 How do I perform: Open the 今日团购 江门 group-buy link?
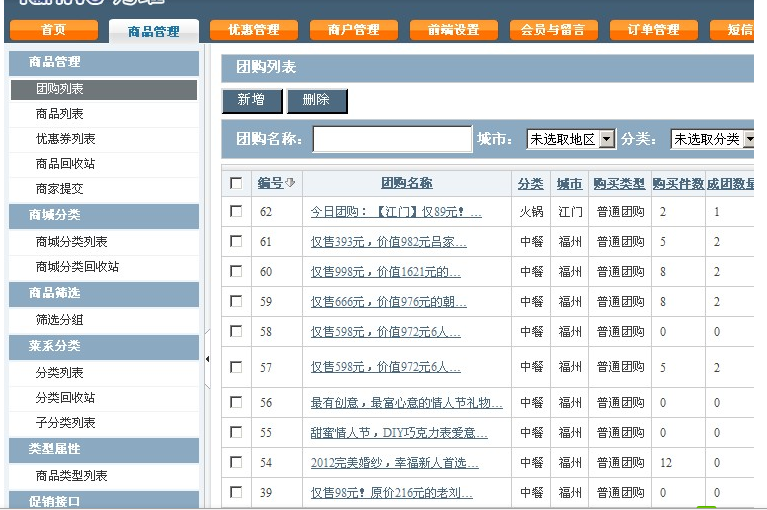[x=396, y=212]
